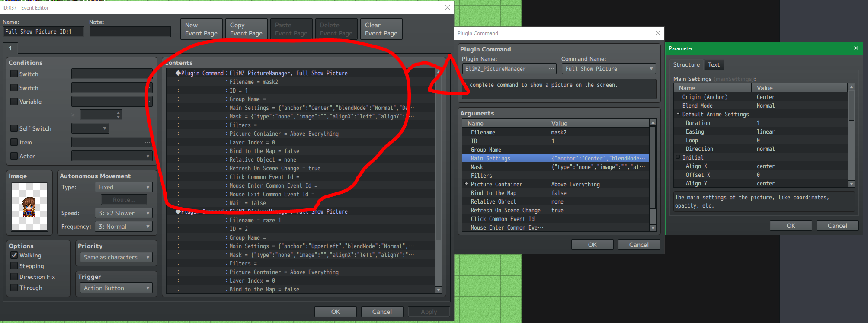Screen dimensions: 868x323
Task: Select the "Filename = mask2" contents line
Action: pyautogui.click(x=301, y=82)
